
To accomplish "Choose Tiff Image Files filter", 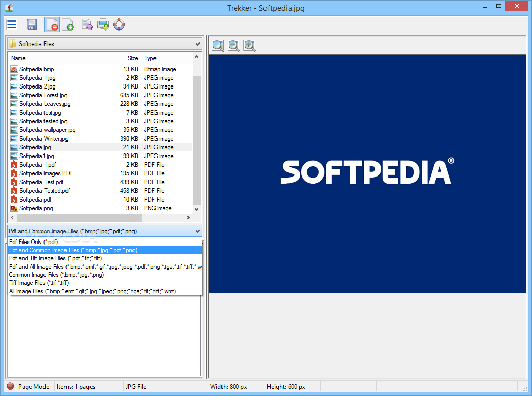I will coord(105,283).
